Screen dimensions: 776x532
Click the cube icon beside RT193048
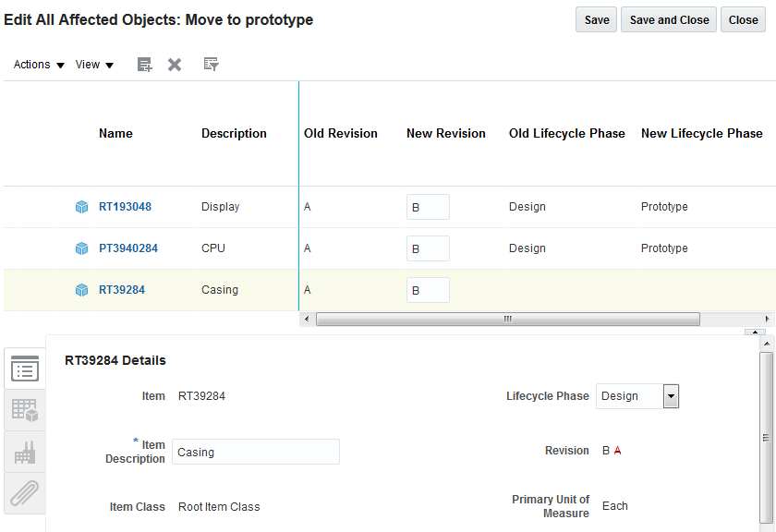(x=81, y=207)
